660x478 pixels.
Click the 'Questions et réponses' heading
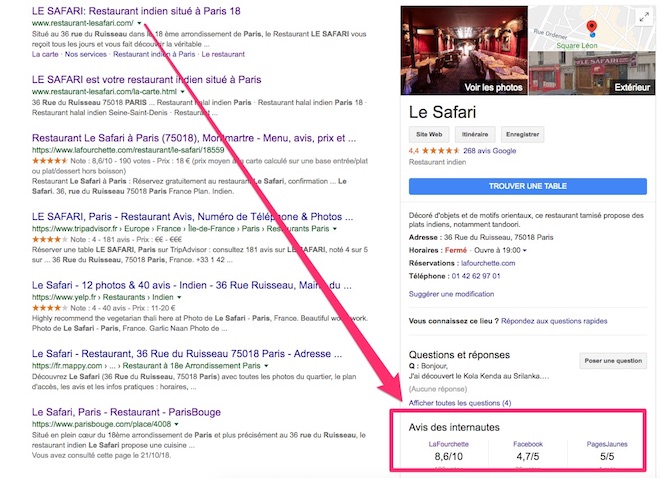(459, 355)
